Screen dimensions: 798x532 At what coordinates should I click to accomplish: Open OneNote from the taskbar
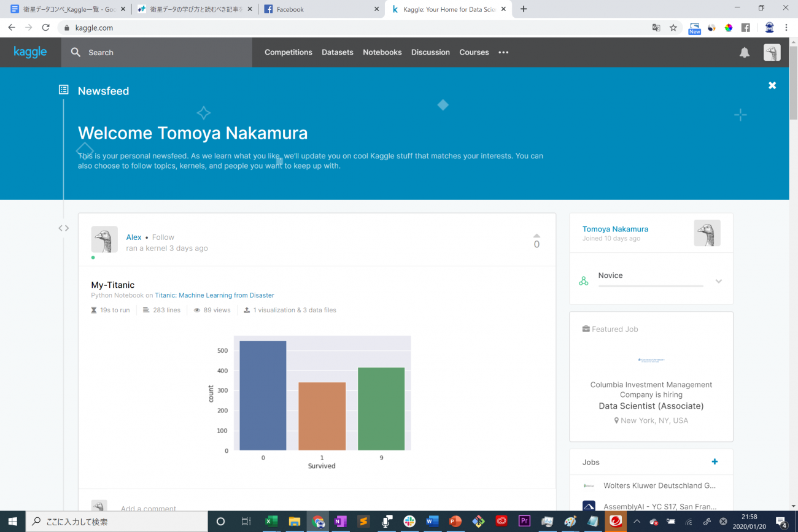[x=340, y=522]
